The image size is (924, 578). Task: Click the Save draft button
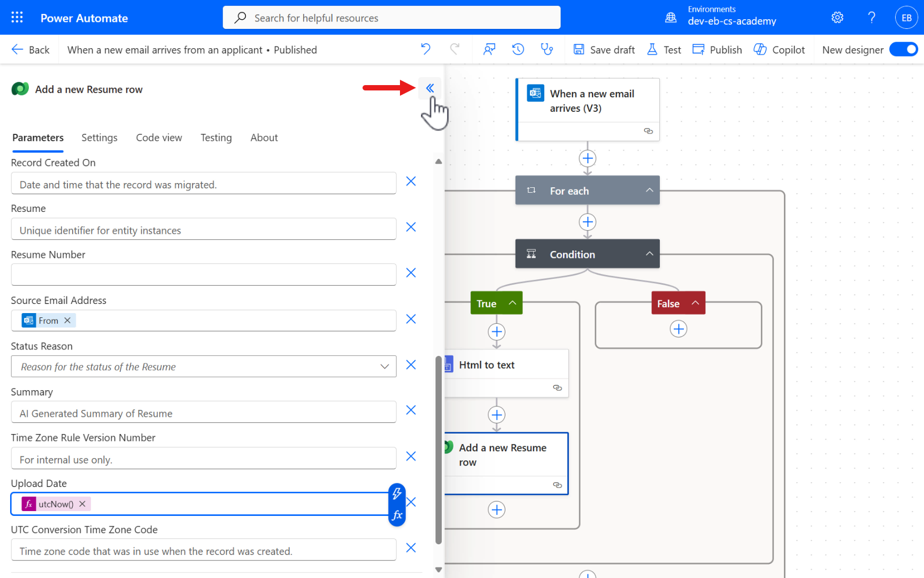tap(604, 50)
